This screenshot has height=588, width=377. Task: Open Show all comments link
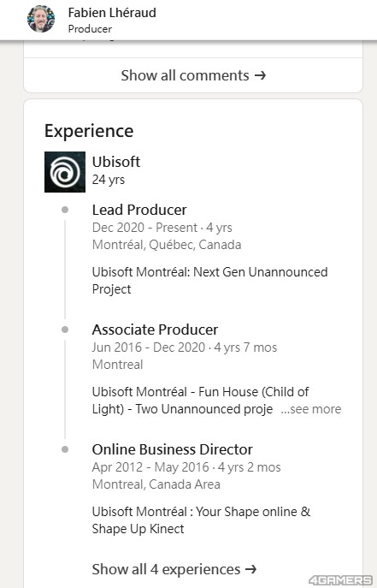pos(193,75)
